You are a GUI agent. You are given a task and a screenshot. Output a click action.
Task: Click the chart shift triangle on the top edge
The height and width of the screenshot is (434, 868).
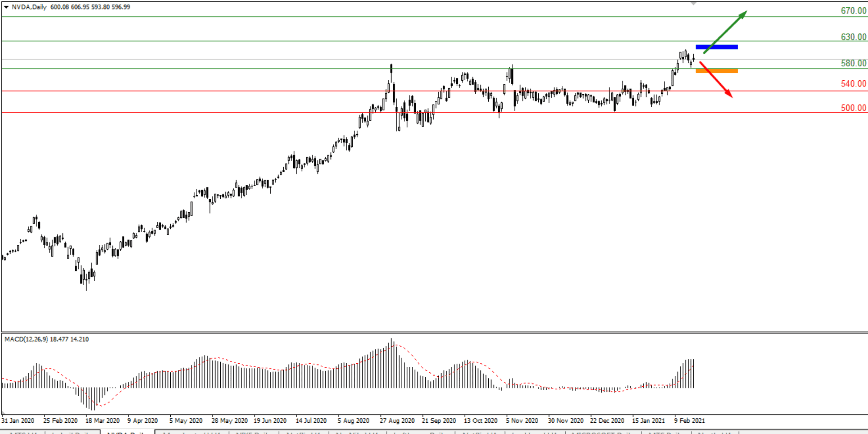(693, 3)
